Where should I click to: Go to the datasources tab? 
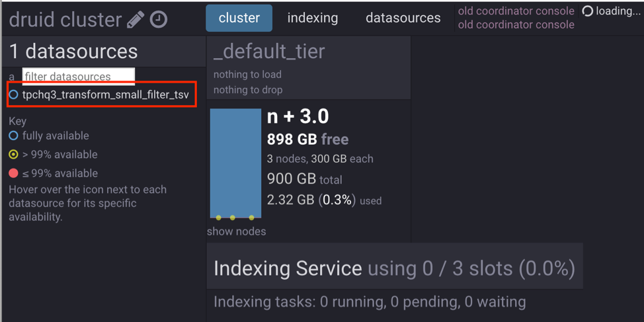click(x=403, y=19)
